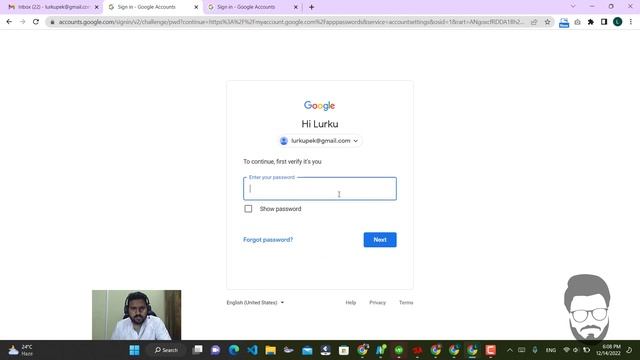Focus the Enter your password field
Image resolution: width=640 pixels, height=360 pixels.
click(x=320, y=189)
